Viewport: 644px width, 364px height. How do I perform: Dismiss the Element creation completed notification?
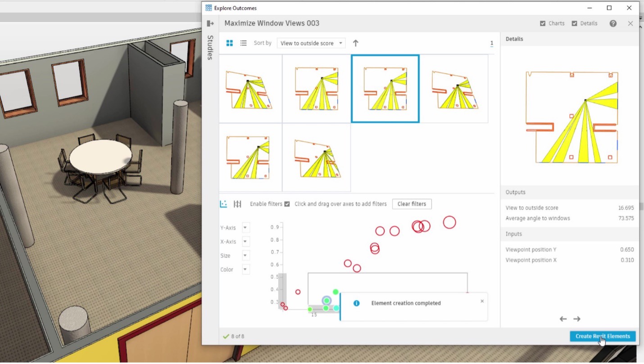click(x=482, y=301)
